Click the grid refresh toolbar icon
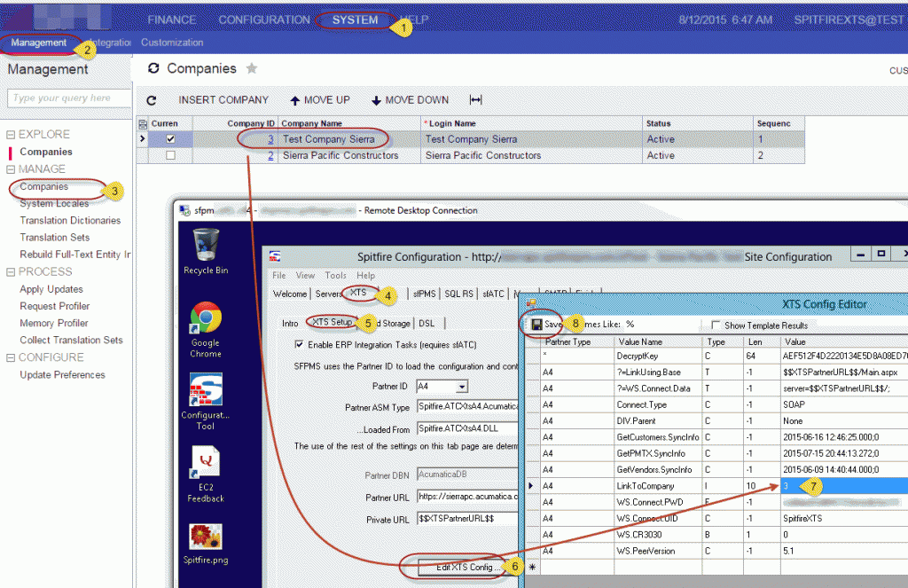908x588 pixels. 152,100
